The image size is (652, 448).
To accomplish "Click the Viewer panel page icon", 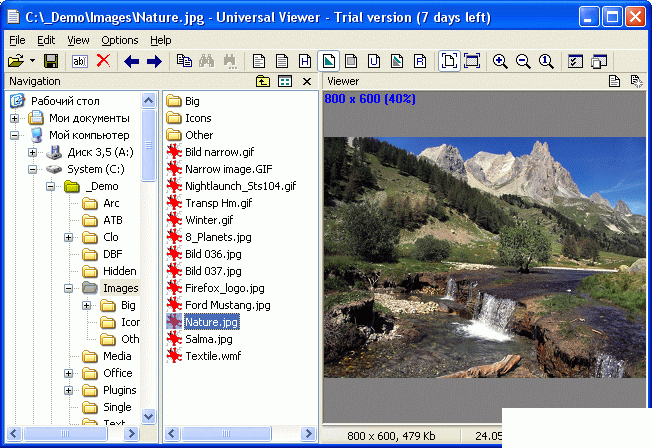I will click(x=614, y=81).
